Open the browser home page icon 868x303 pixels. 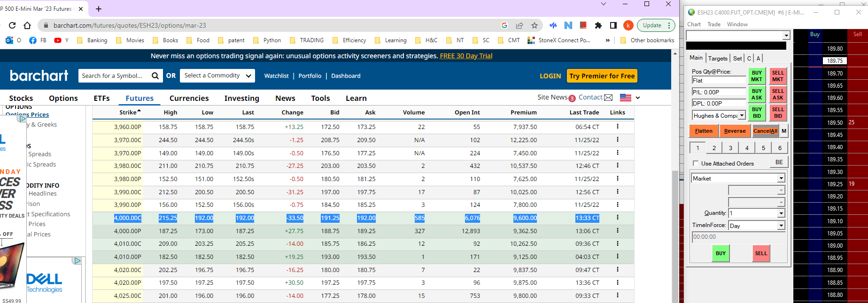pyautogui.click(x=27, y=25)
